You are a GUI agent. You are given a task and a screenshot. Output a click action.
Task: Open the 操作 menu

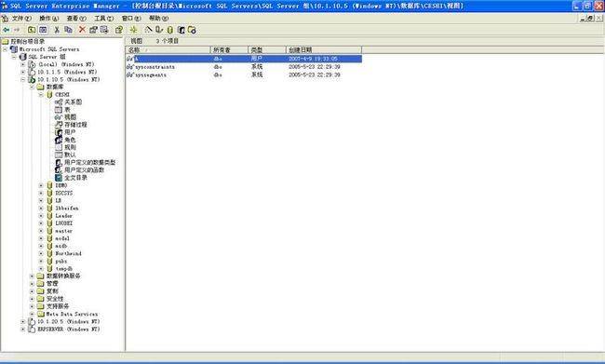(49, 18)
